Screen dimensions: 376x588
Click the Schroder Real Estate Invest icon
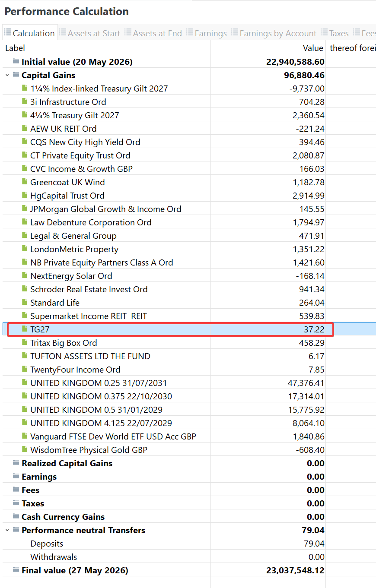pyautogui.click(x=25, y=289)
